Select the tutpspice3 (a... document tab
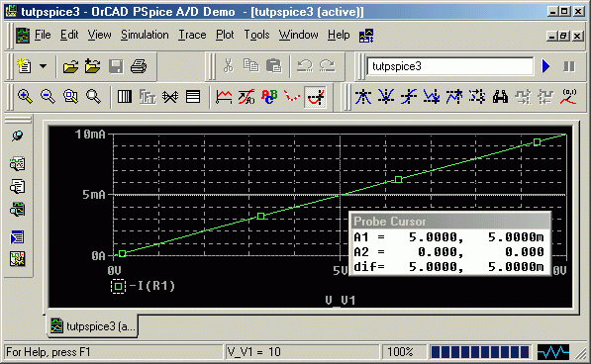Image resolution: width=591 pixels, height=364 pixels. tap(93, 326)
